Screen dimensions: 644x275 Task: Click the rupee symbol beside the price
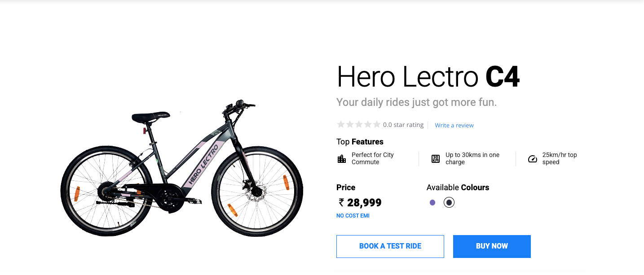pyautogui.click(x=341, y=203)
